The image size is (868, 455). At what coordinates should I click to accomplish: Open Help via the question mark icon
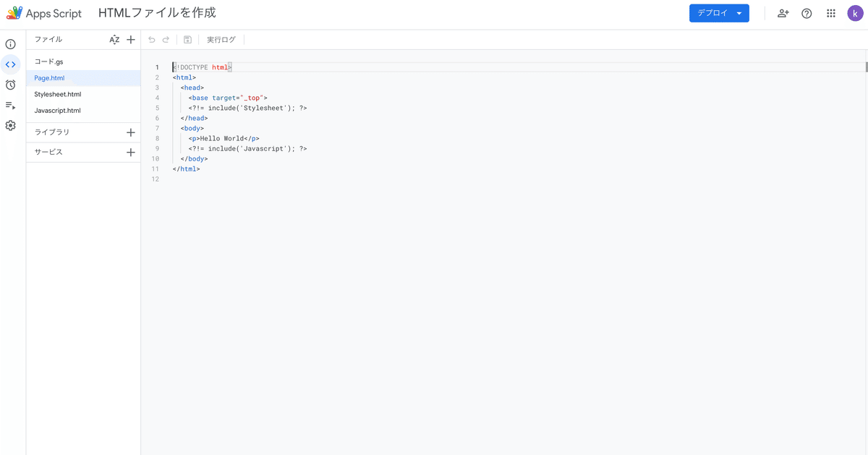807,13
